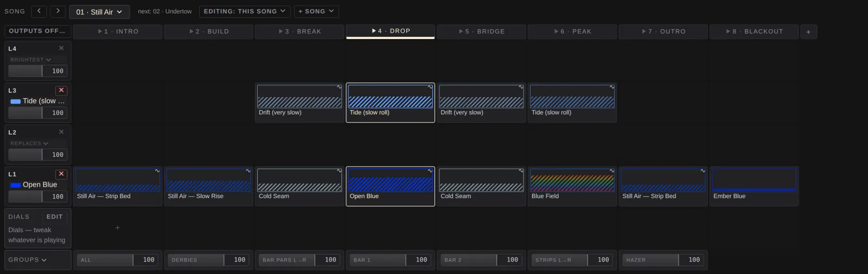Click the L2 level value field

point(55,155)
